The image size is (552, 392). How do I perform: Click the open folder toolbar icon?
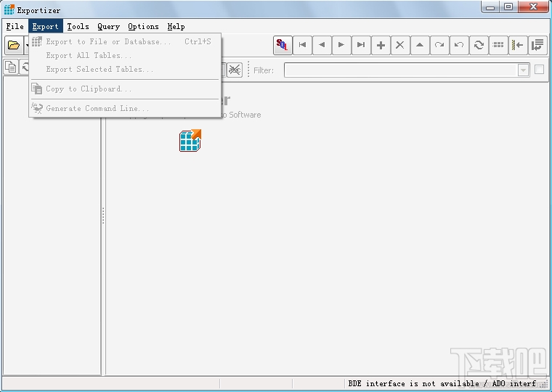click(x=14, y=45)
